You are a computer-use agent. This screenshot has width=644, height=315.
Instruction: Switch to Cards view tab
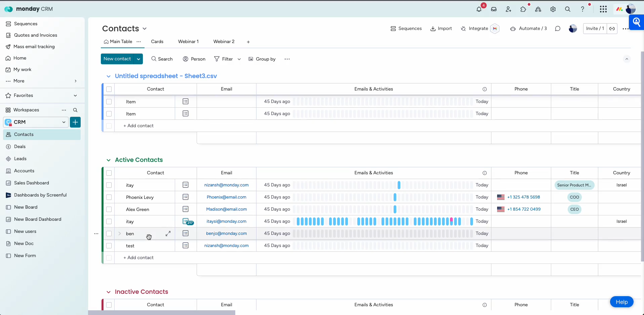tap(157, 42)
